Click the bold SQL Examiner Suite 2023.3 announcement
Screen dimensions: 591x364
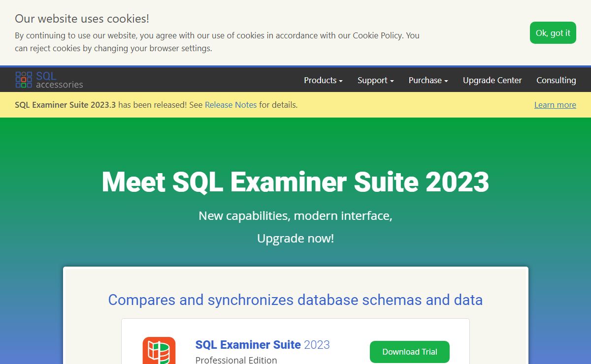click(66, 105)
